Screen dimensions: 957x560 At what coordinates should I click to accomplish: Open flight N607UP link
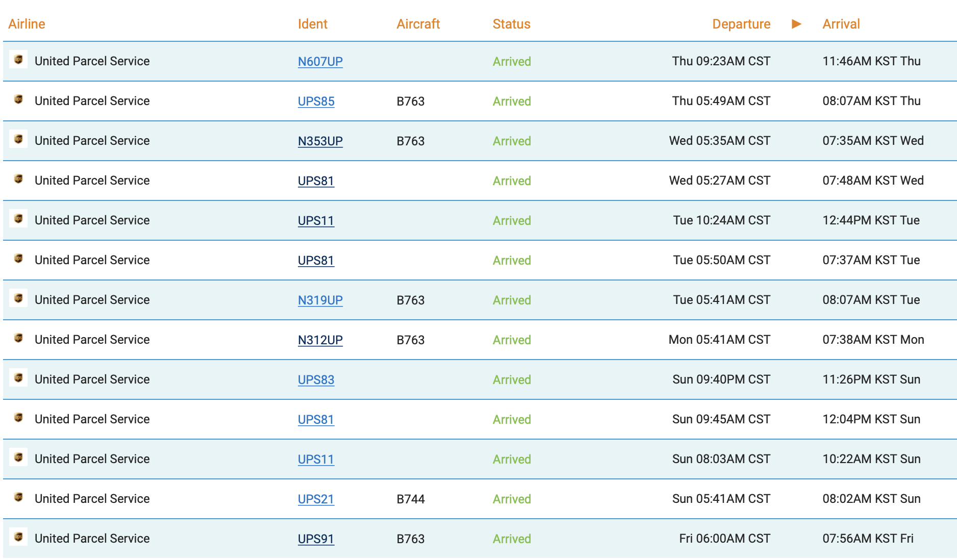pyautogui.click(x=320, y=61)
